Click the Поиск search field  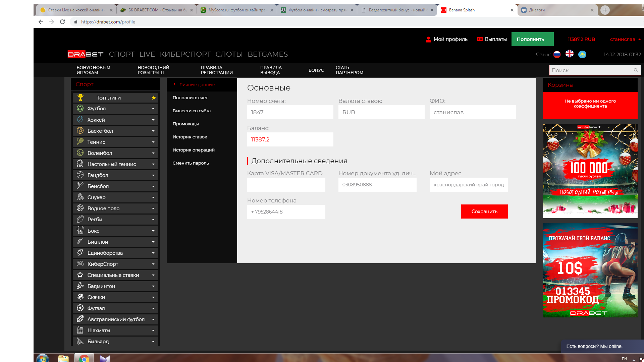[595, 70]
